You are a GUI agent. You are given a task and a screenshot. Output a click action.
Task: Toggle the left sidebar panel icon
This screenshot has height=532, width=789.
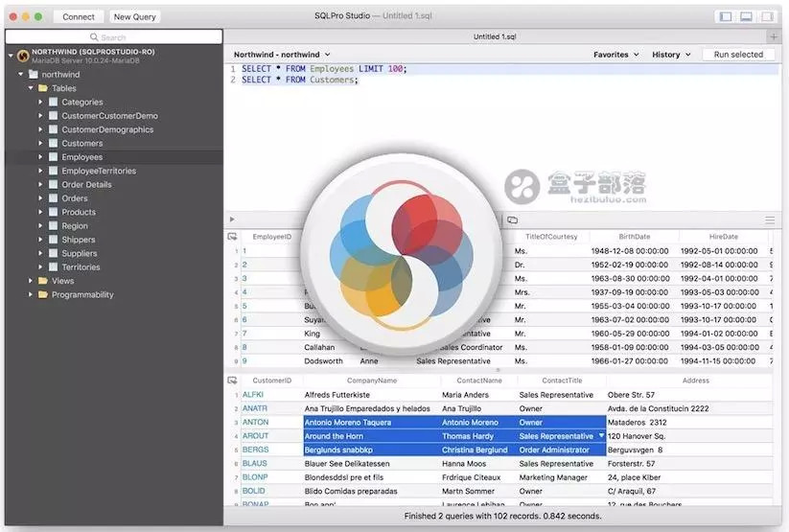(726, 16)
